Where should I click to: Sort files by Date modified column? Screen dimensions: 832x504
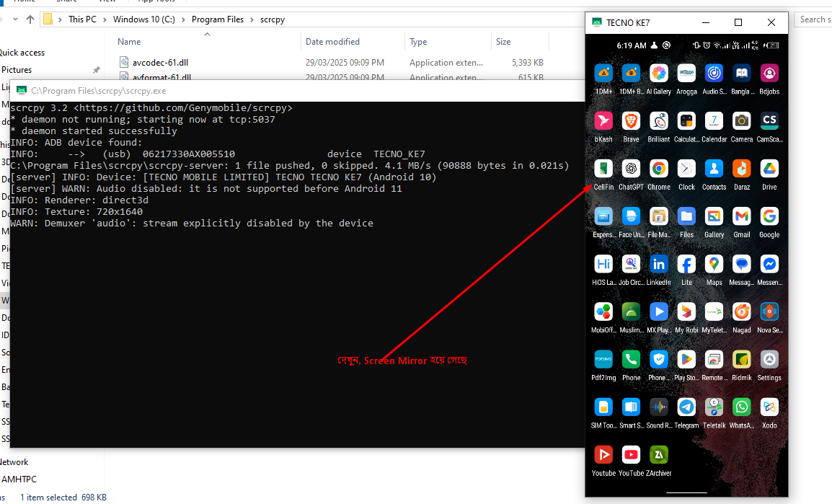click(332, 42)
